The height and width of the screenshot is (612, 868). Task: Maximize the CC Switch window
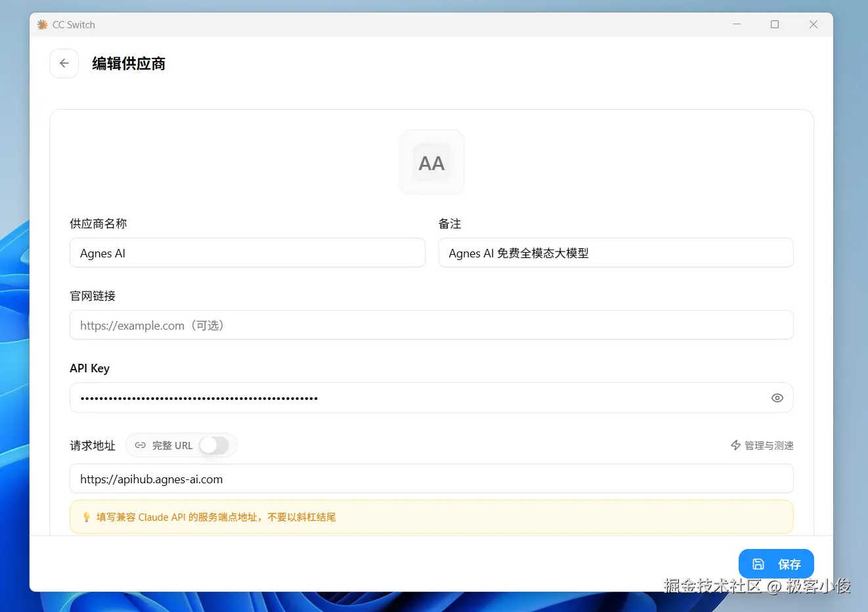coord(775,24)
